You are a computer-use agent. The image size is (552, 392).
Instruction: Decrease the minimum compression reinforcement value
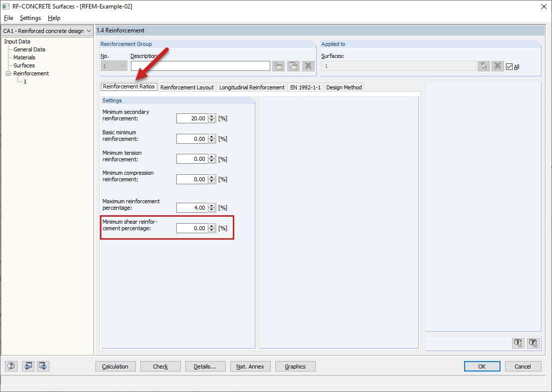click(x=212, y=182)
